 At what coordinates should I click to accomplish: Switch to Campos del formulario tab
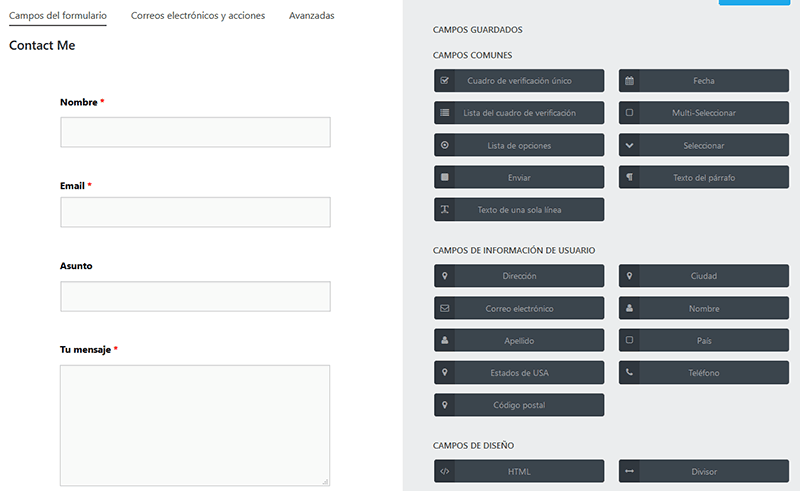pyautogui.click(x=58, y=15)
